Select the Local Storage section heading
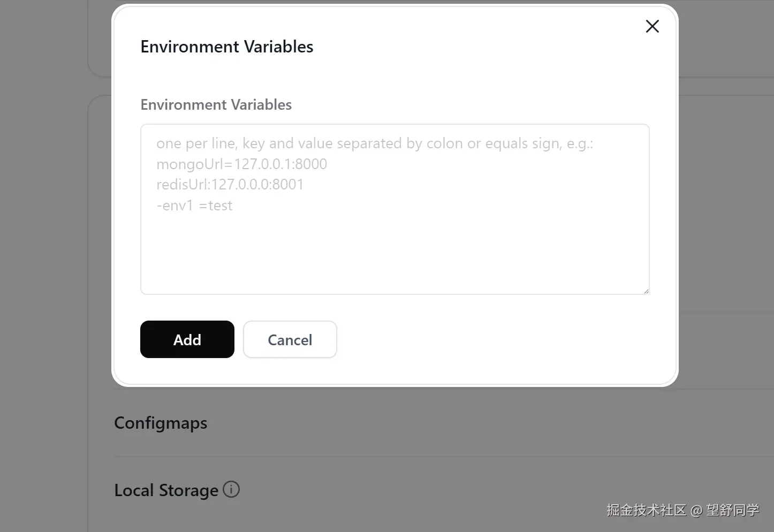 click(166, 490)
